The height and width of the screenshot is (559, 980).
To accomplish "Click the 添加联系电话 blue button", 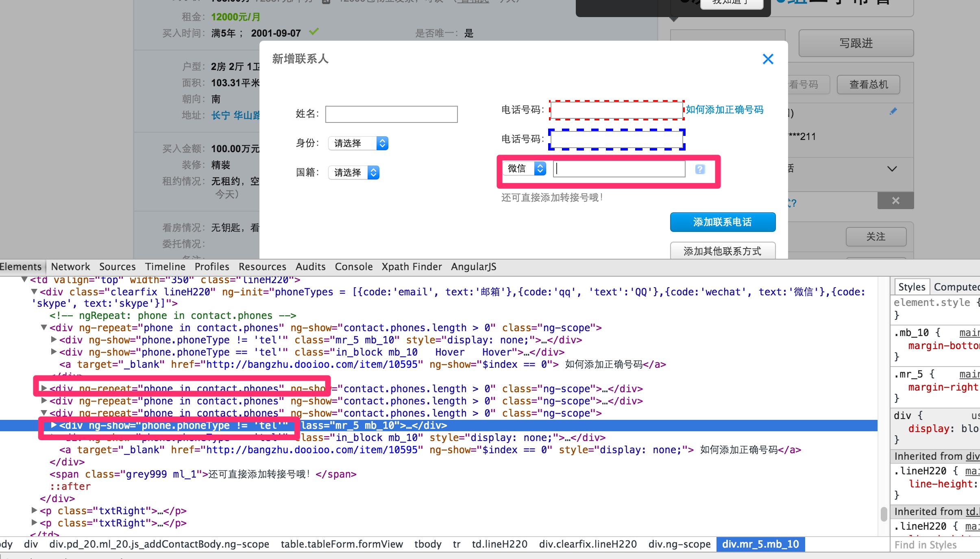I will (x=723, y=222).
